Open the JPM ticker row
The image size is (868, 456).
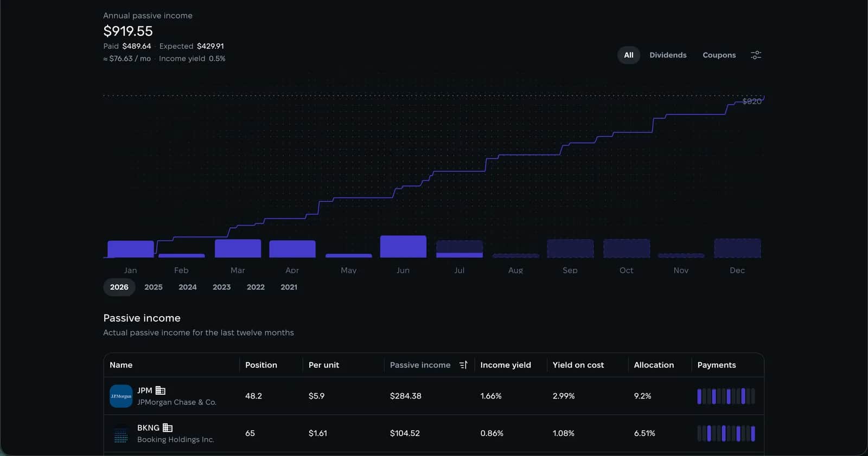pos(433,396)
